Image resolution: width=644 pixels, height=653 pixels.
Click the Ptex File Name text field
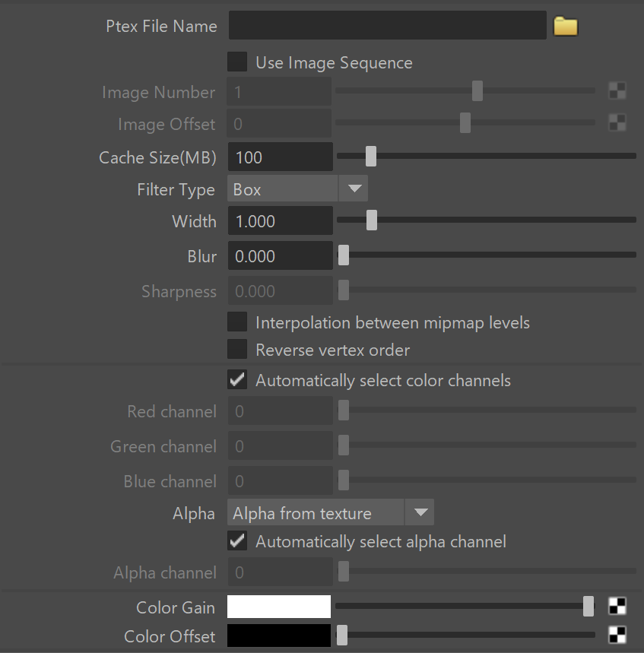[x=388, y=25]
